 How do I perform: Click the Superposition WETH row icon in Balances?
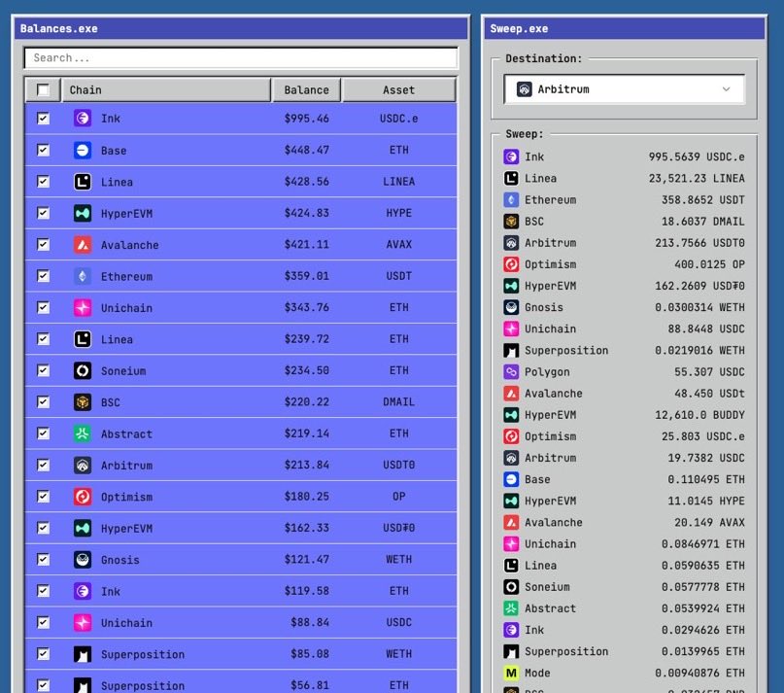83,654
